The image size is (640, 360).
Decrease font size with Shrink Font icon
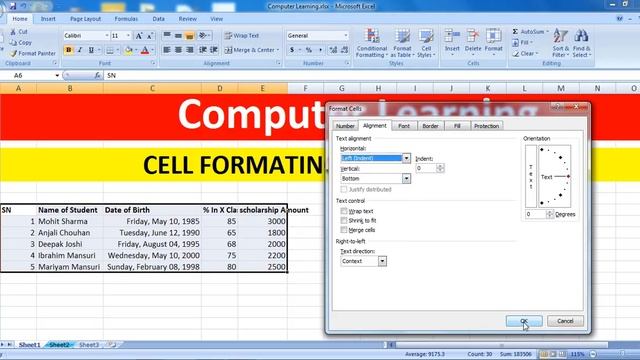[150, 36]
